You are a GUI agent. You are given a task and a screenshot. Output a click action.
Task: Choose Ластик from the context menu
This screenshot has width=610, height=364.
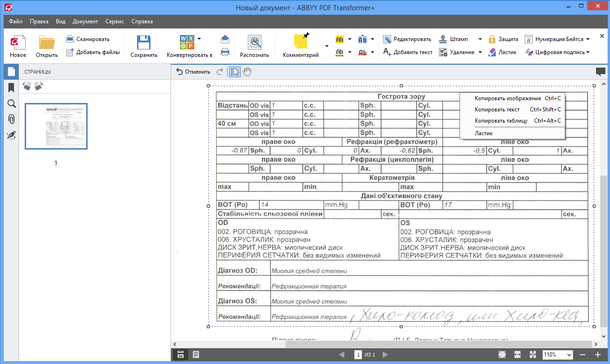[x=512, y=133]
